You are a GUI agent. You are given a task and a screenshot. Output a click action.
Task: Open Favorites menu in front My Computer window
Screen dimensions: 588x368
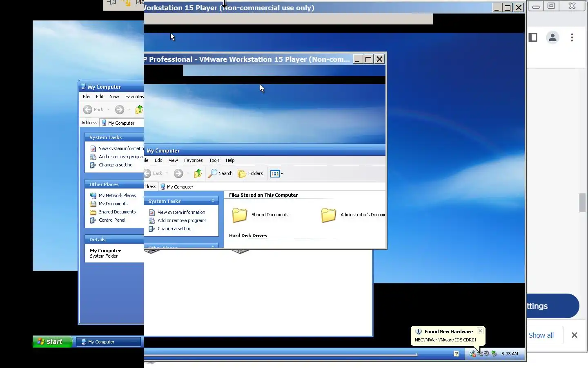(x=193, y=160)
